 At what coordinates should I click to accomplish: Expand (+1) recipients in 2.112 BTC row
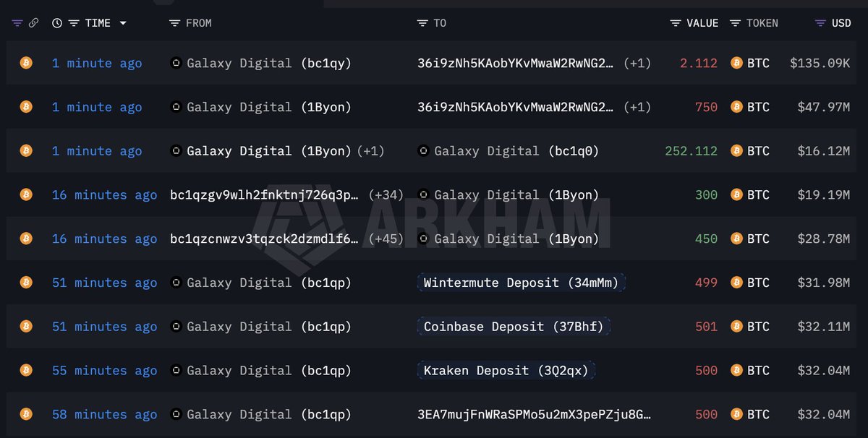click(637, 64)
